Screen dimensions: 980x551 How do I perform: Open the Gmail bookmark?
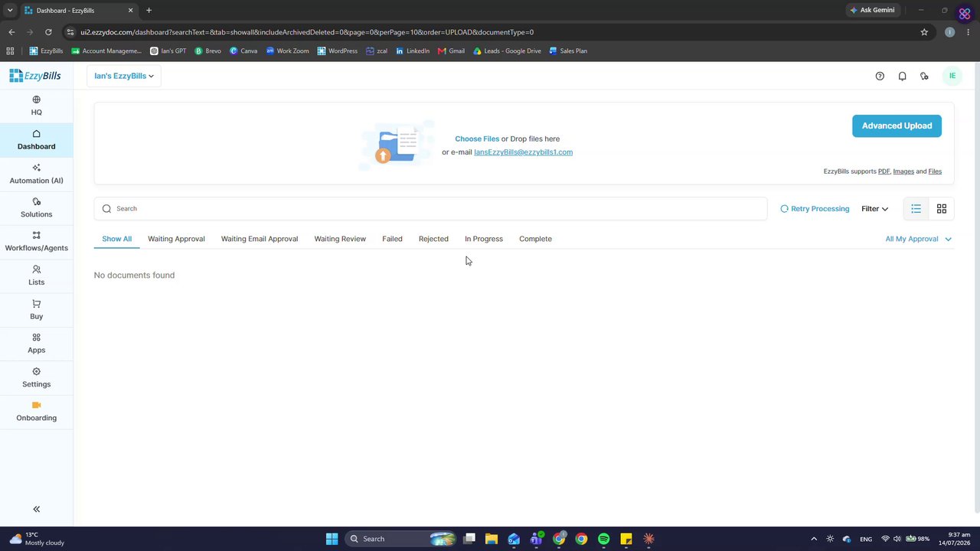tap(451, 51)
